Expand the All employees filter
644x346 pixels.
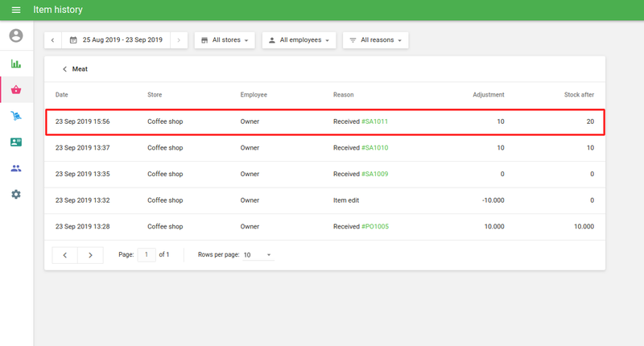(299, 39)
